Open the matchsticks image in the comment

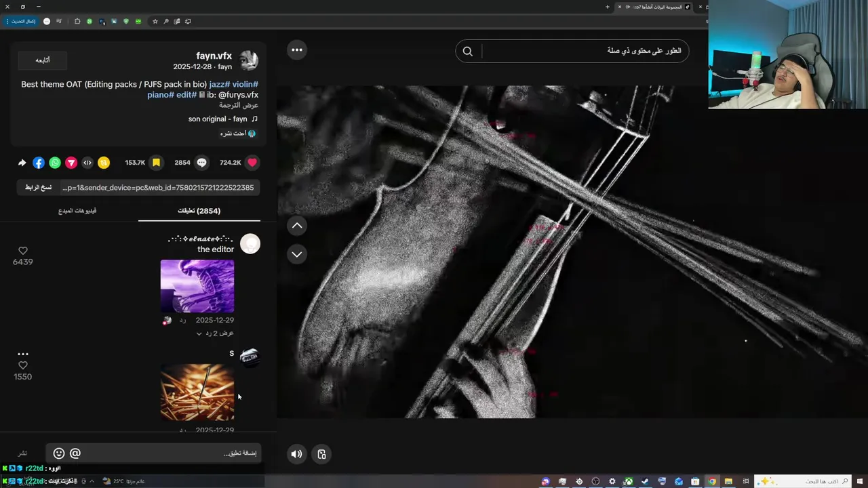(x=197, y=392)
